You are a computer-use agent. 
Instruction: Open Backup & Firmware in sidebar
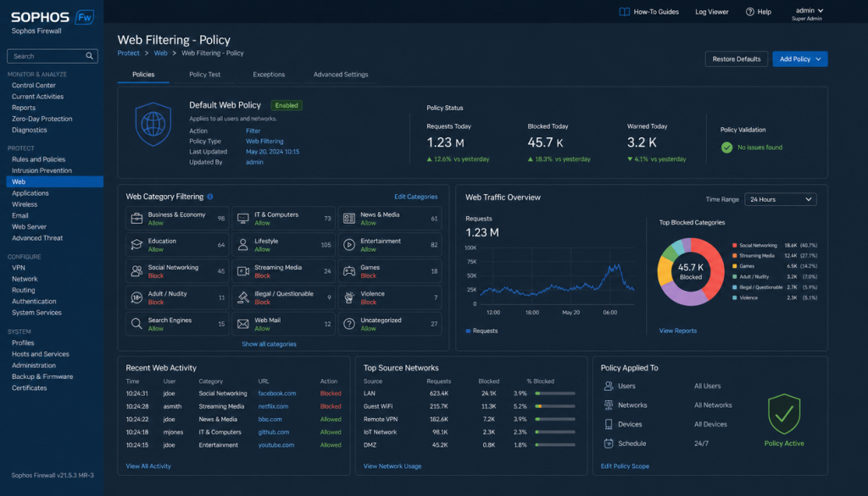42,376
